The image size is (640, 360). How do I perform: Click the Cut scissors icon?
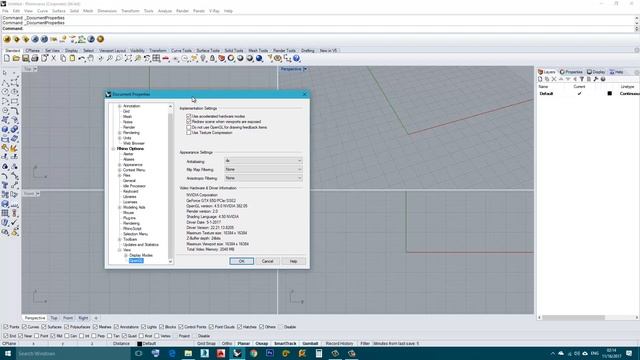point(53,59)
